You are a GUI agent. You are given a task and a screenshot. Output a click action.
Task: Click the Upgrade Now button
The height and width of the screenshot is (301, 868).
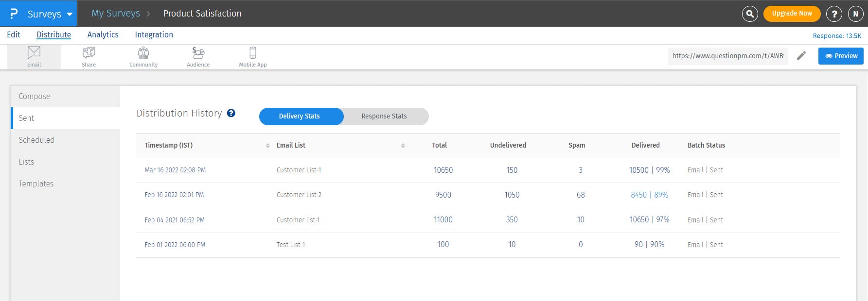click(x=792, y=14)
